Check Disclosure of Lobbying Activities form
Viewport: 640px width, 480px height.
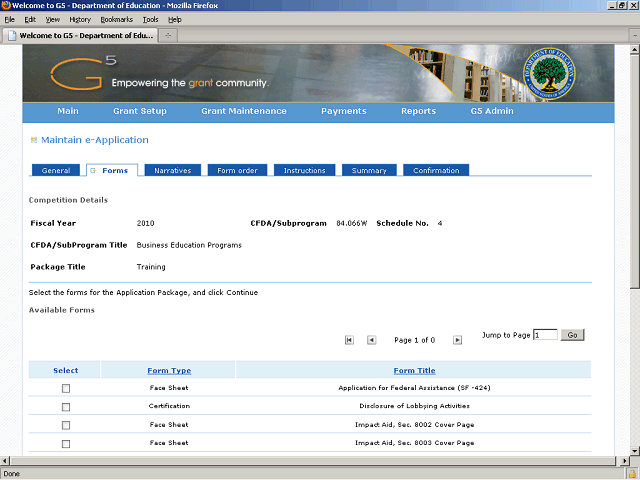(66, 407)
